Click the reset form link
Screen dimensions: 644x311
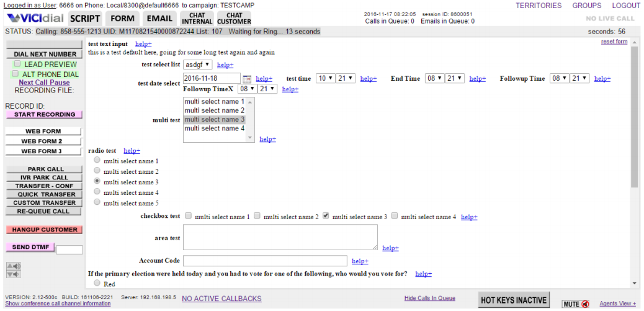(x=614, y=42)
